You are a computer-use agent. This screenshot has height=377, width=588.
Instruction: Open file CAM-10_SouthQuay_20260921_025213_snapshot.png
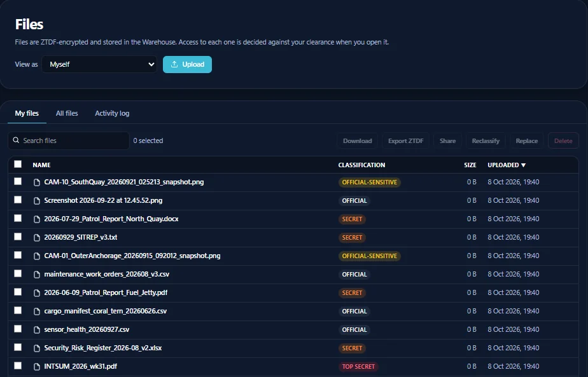click(x=124, y=182)
